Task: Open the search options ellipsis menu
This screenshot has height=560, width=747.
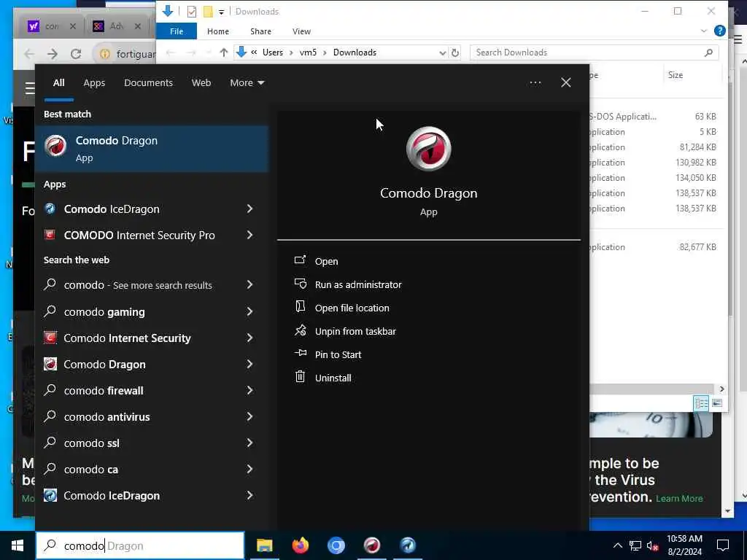Action: pos(535,83)
